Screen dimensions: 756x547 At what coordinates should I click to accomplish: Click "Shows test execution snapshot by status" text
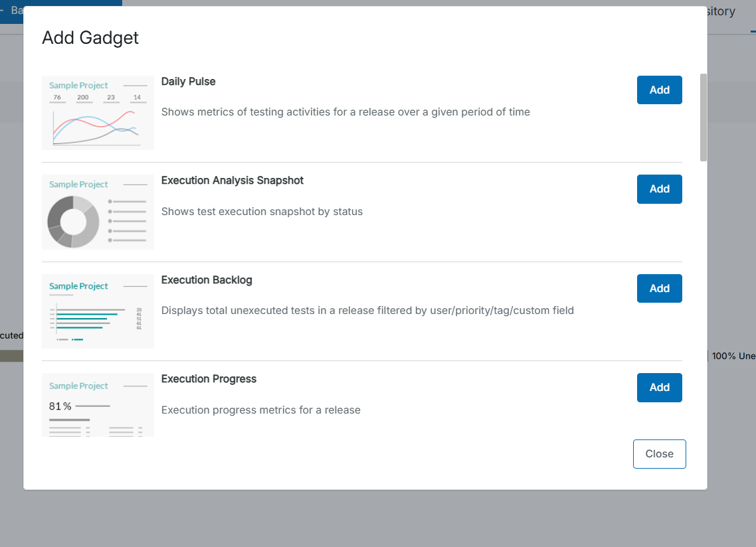coord(262,212)
